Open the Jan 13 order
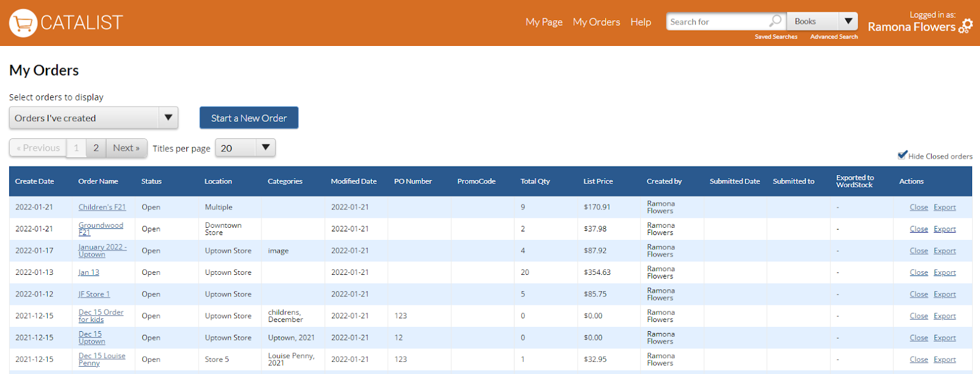The width and height of the screenshot is (980, 374). tap(89, 272)
